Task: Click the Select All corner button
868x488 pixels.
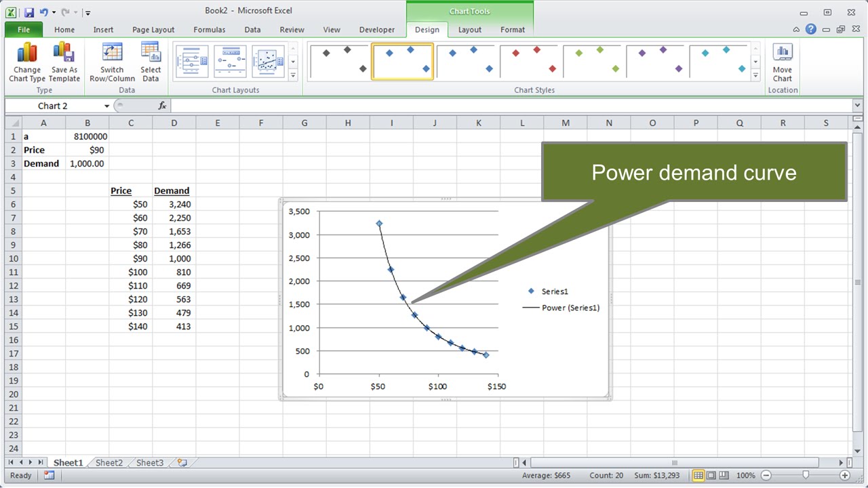Action: coord(13,123)
